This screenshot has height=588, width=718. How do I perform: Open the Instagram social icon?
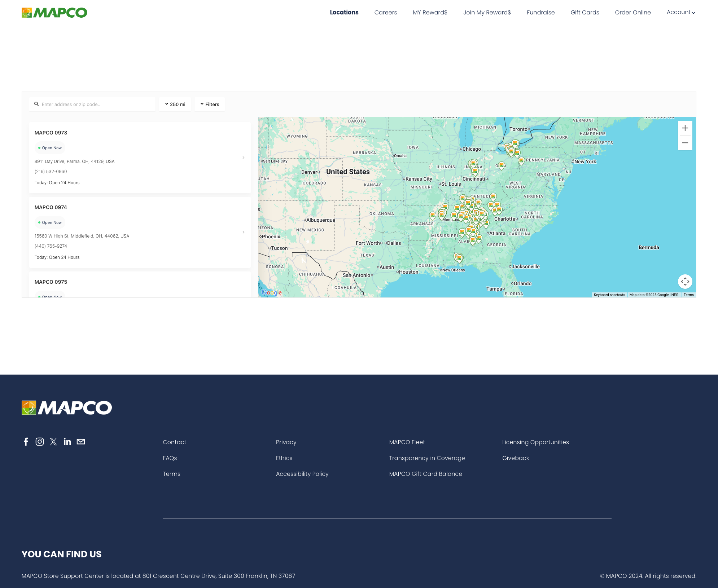coord(40,442)
